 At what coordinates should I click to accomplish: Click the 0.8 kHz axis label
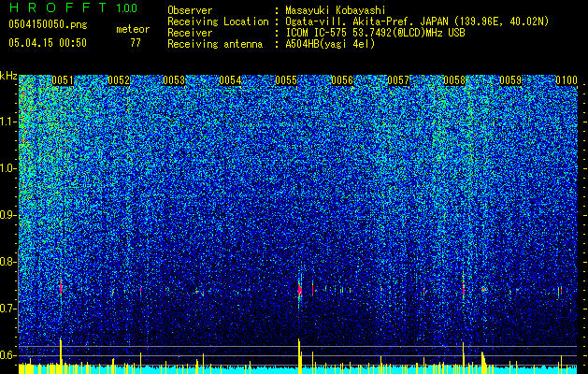[x=8, y=262]
